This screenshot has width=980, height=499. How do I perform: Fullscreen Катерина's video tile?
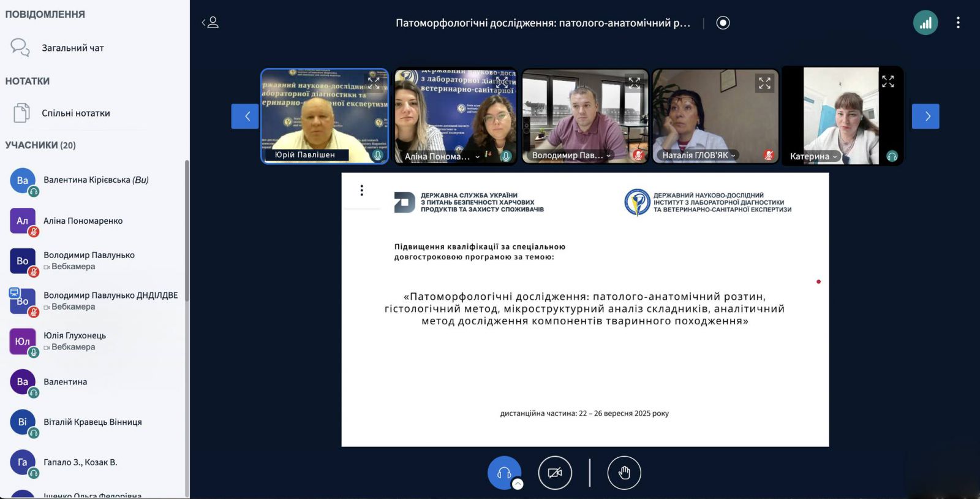tap(888, 82)
